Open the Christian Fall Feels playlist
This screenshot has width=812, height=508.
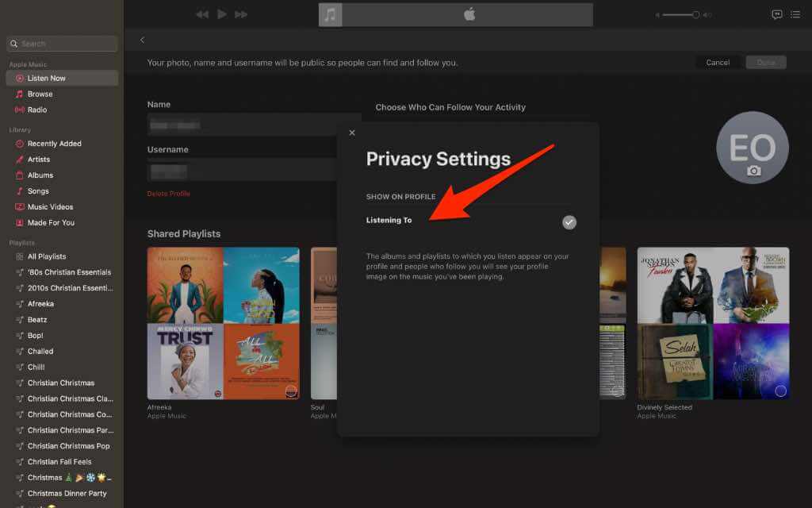(59, 461)
